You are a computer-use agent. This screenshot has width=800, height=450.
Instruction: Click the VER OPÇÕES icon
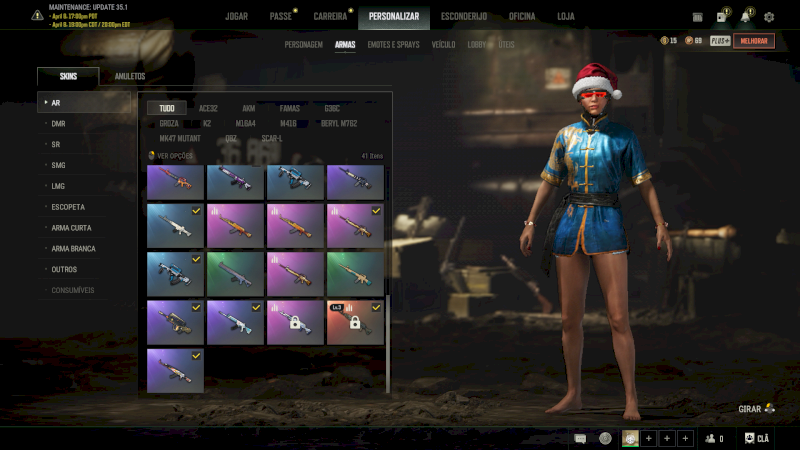pos(151,155)
